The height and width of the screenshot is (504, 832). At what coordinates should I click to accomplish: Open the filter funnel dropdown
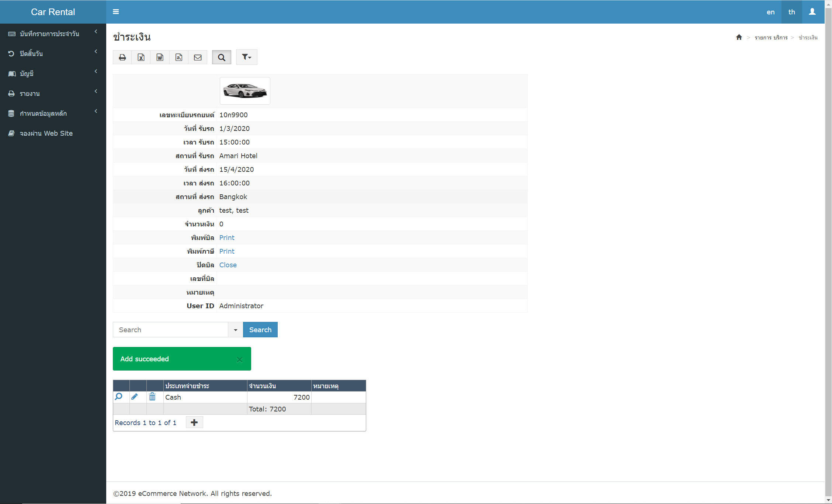click(246, 57)
